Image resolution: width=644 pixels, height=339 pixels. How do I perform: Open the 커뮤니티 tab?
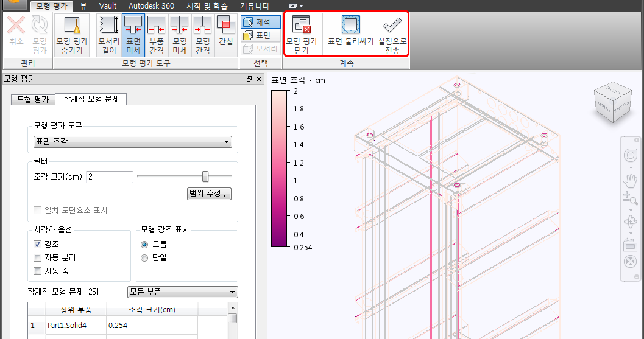pyautogui.click(x=255, y=6)
